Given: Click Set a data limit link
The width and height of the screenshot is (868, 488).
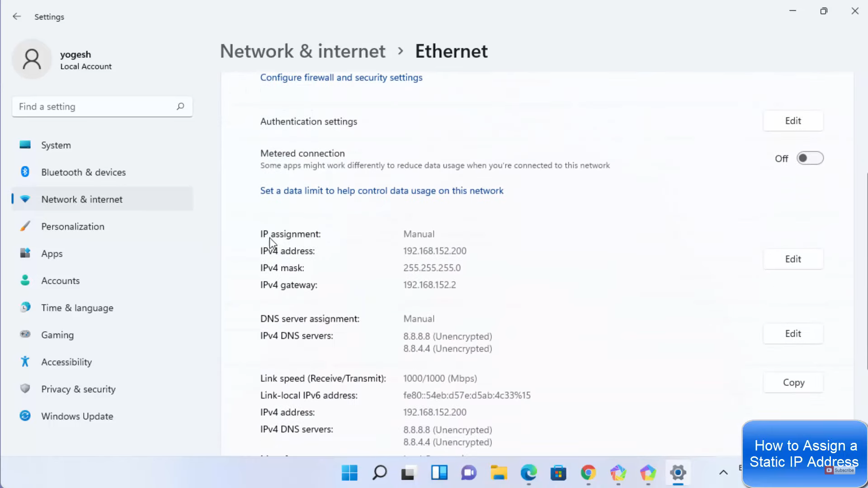Looking at the screenshot, I should 382,191.
